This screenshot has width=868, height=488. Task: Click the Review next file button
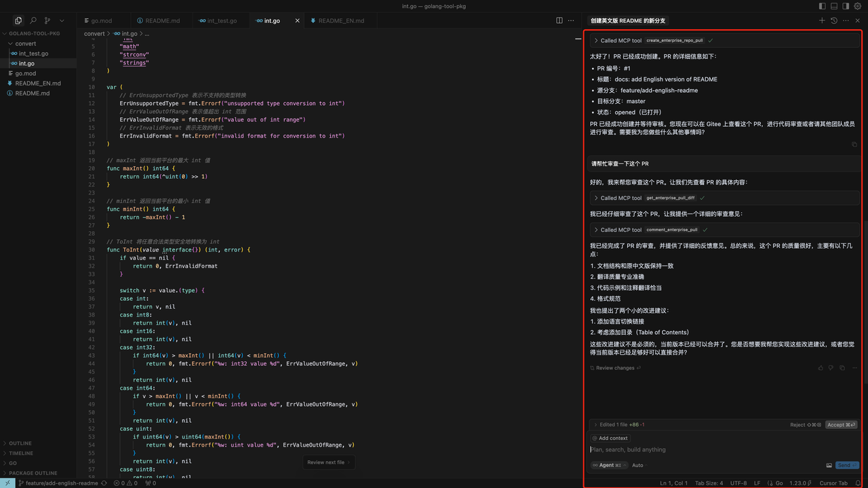pos(329,462)
